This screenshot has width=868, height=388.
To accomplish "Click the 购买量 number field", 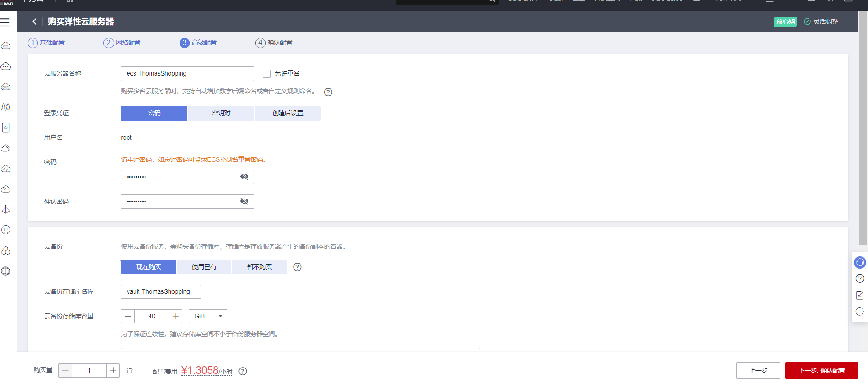I will (x=89, y=370).
